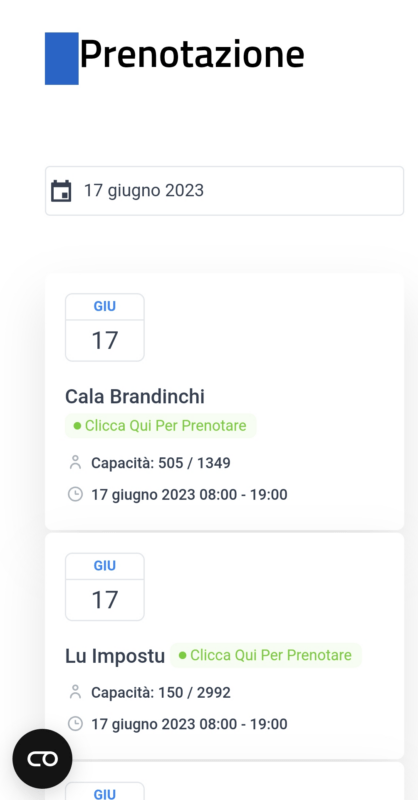The height and width of the screenshot is (800, 418).
Task: Click the Capacità: 505 / 1349 text
Action: coord(161,463)
